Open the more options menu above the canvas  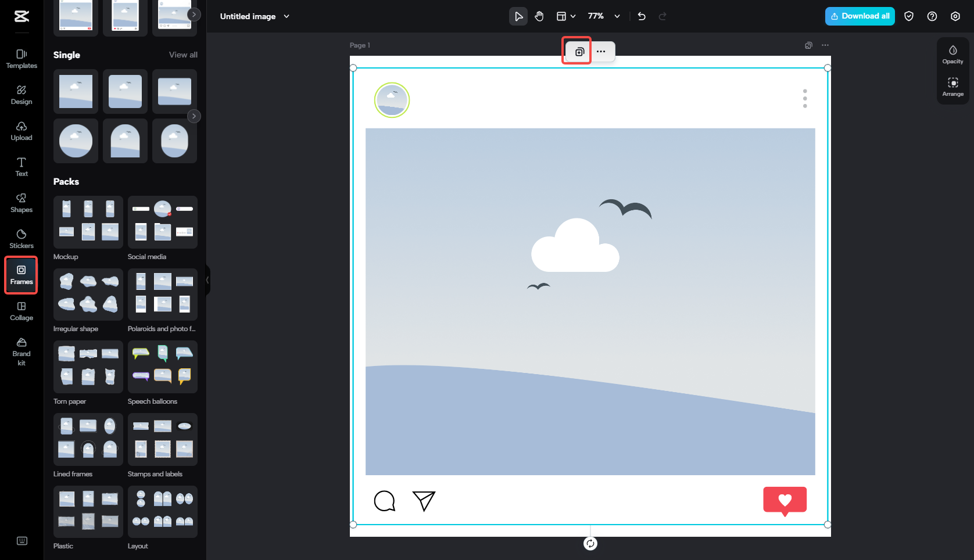coord(601,51)
